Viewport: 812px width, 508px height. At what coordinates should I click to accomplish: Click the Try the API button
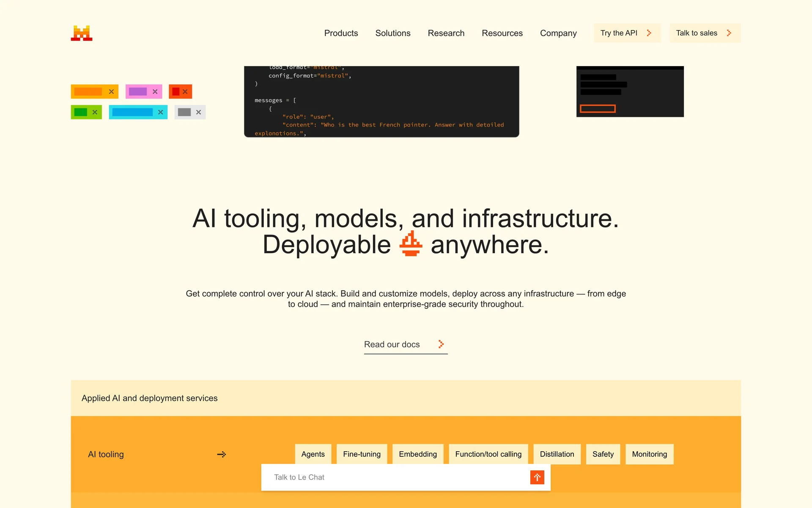(x=627, y=33)
